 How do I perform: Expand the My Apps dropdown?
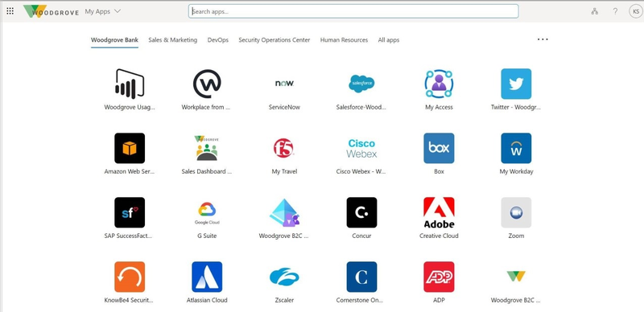103,11
